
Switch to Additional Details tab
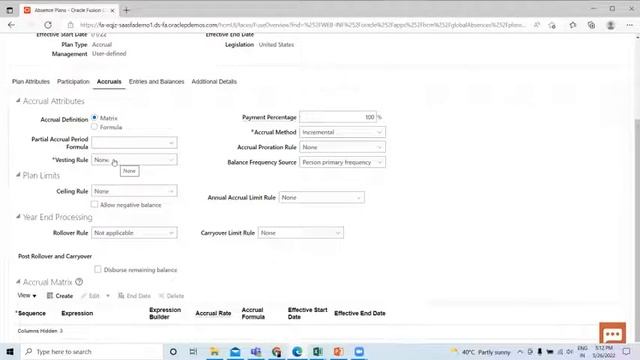click(214, 82)
